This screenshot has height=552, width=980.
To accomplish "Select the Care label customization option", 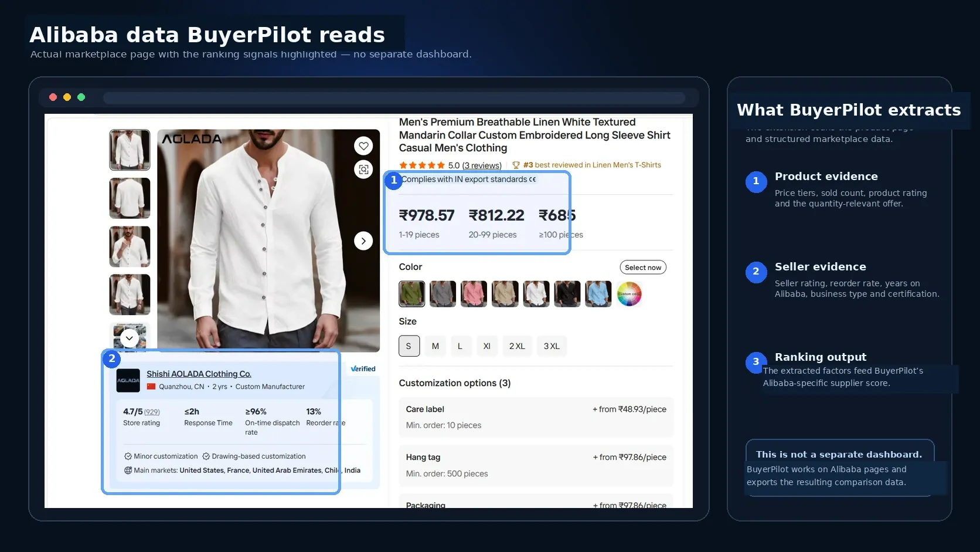I will point(536,417).
